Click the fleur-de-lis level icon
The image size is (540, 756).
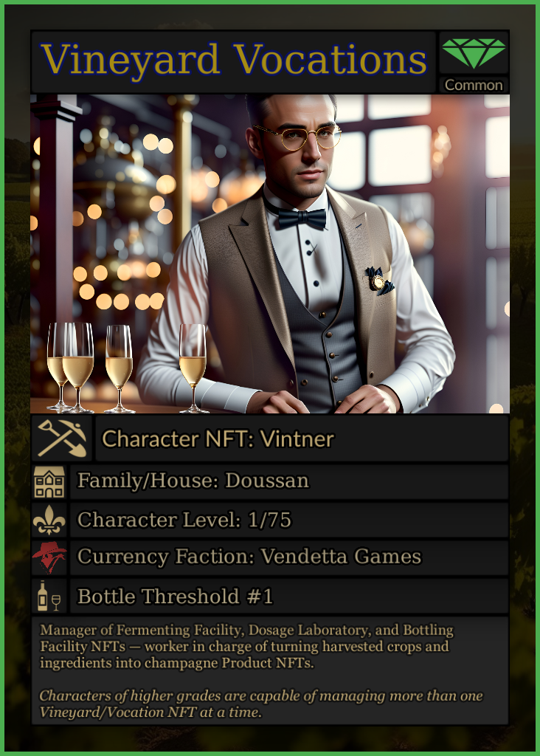coord(49,520)
